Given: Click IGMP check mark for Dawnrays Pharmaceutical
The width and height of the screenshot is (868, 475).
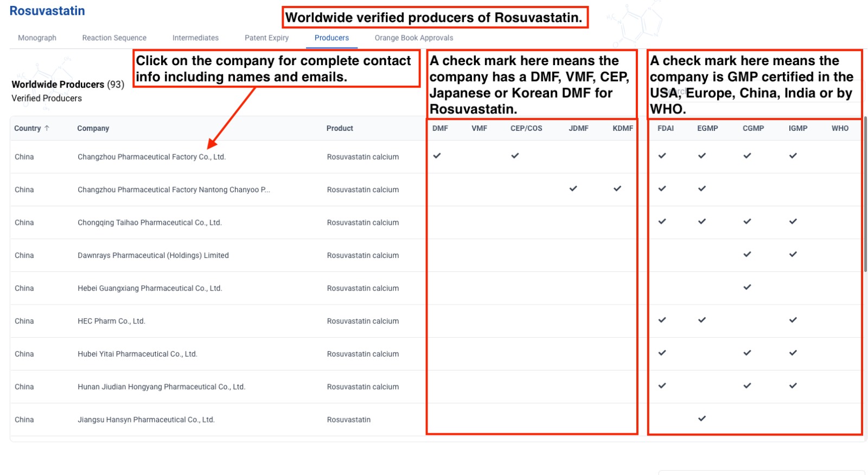Looking at the screenshot, I should click(793, 254).
